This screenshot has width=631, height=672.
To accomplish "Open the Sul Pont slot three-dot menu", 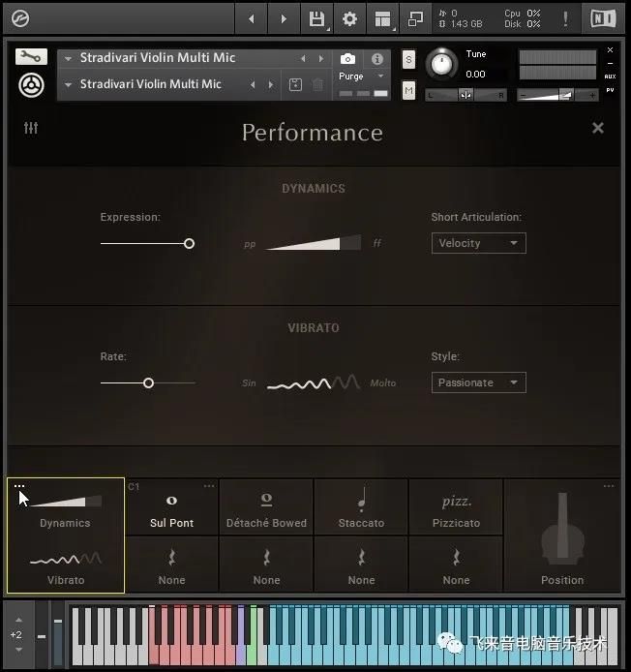I will pos(209,486).
